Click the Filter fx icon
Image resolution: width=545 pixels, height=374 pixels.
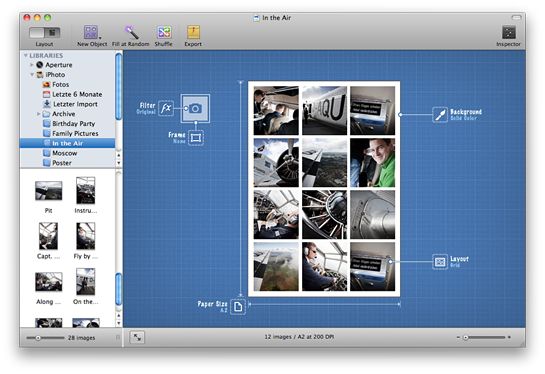tap(166, 108)
